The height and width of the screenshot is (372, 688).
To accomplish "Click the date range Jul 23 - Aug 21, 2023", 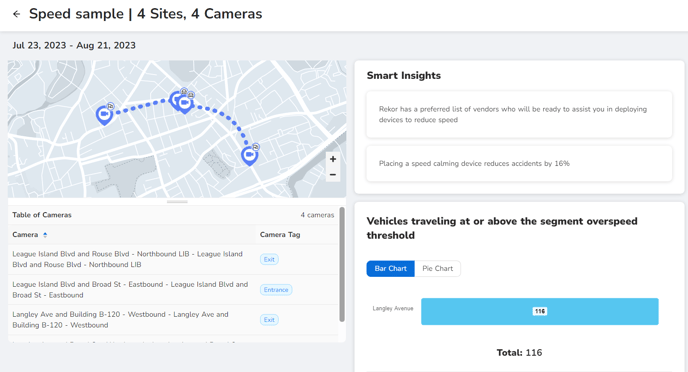I will (74, 46).
